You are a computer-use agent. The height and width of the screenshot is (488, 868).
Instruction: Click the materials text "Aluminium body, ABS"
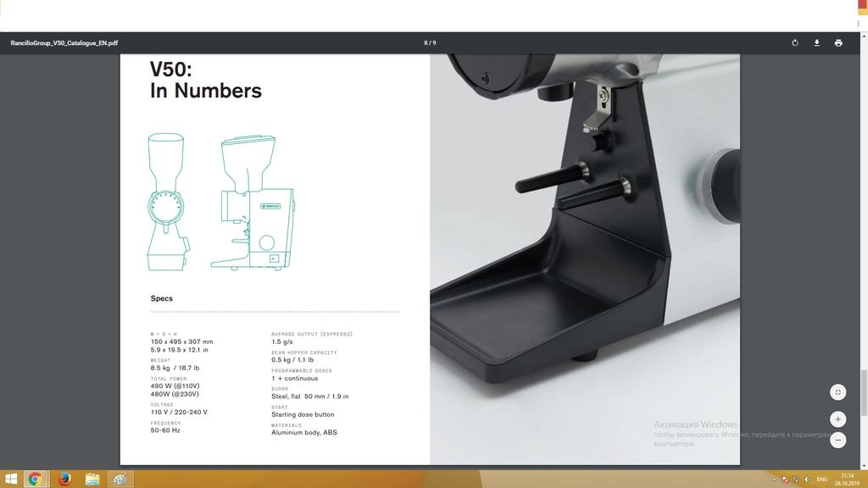(304, 433)
